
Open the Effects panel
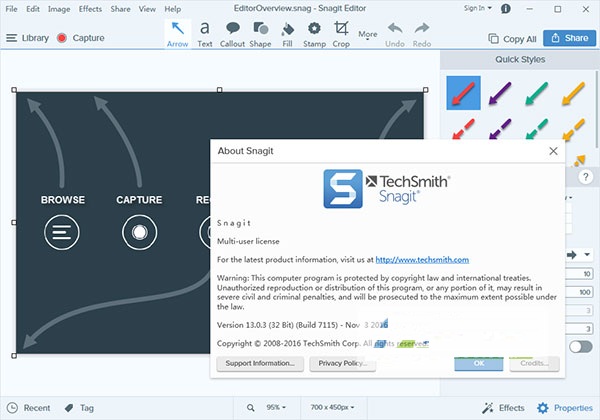503,408
